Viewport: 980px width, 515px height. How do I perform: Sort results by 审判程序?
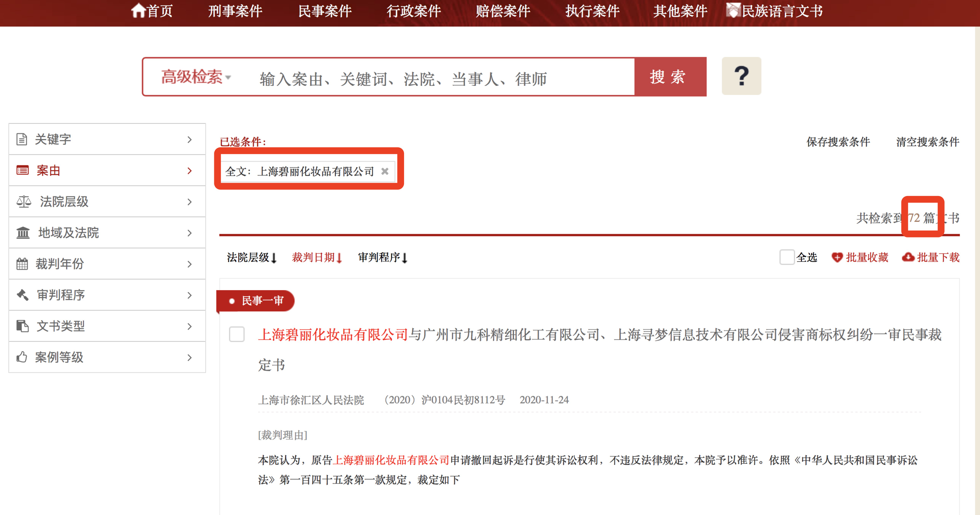click(383, 257)
